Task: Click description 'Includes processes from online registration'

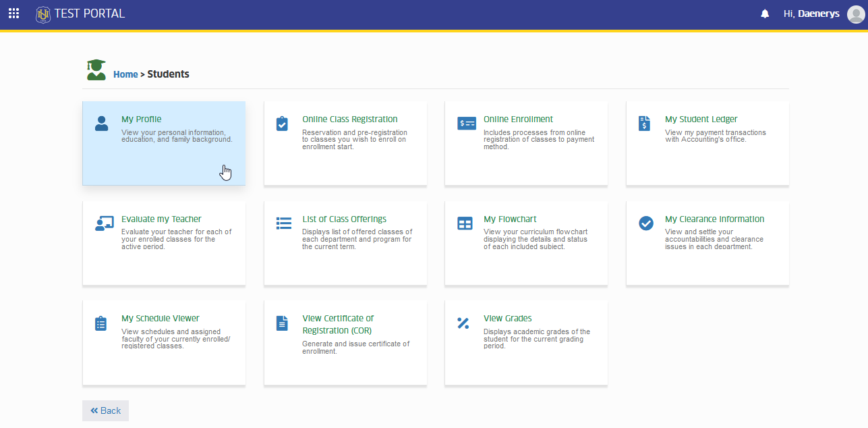Action: [x=539, y=140]
